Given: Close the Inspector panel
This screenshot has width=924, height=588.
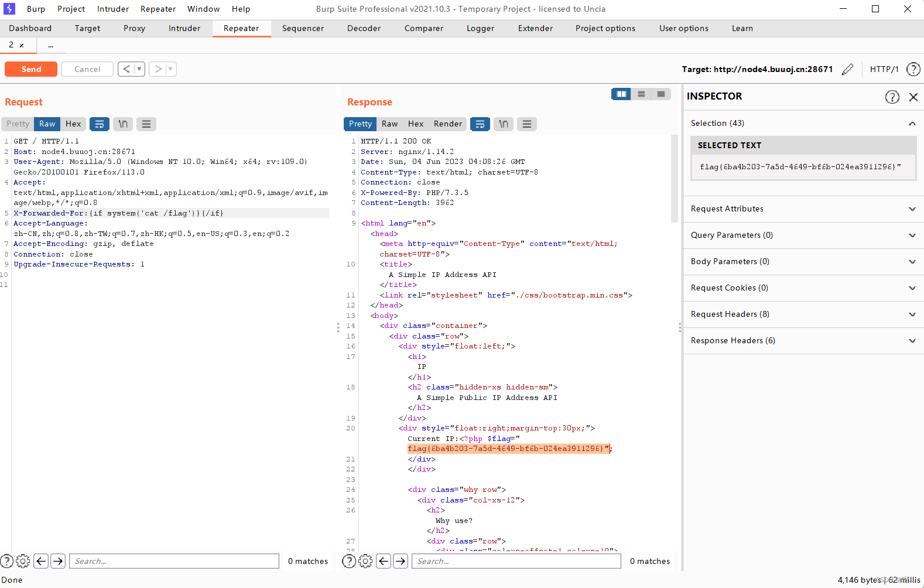Looking at the screenshot, I should pos(913,97).
